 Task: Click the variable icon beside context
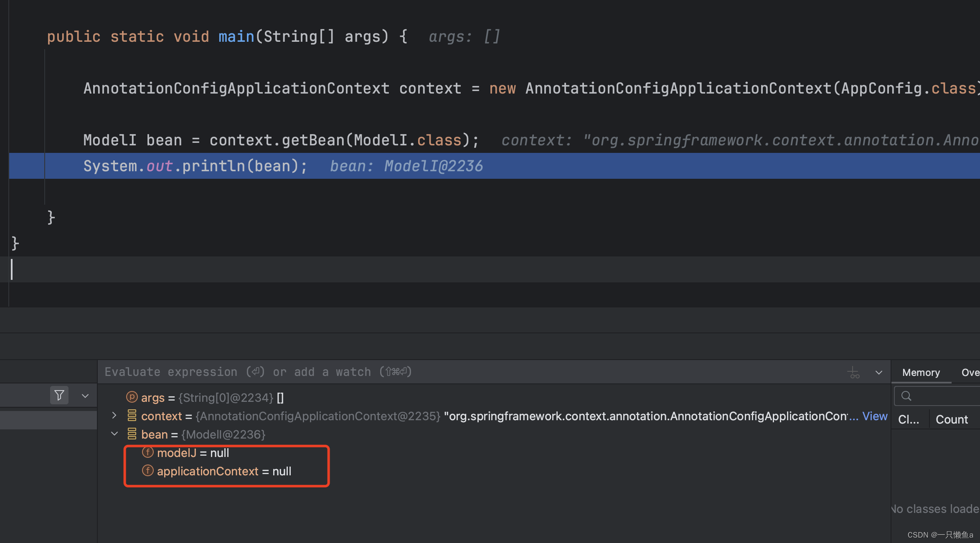point(132,416)
